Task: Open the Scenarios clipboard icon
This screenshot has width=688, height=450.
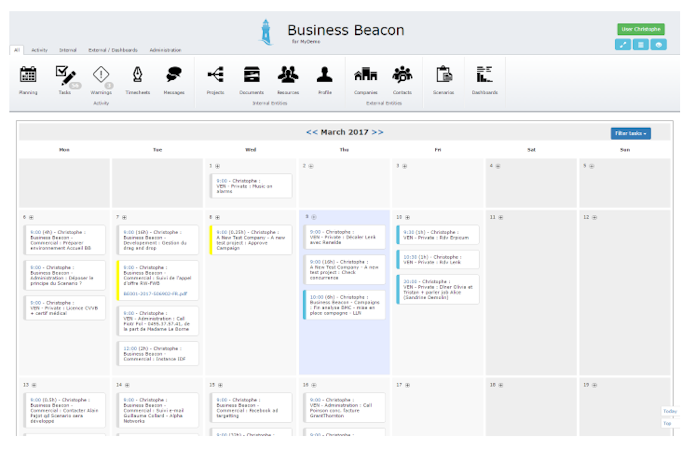Action: (442, 74)
